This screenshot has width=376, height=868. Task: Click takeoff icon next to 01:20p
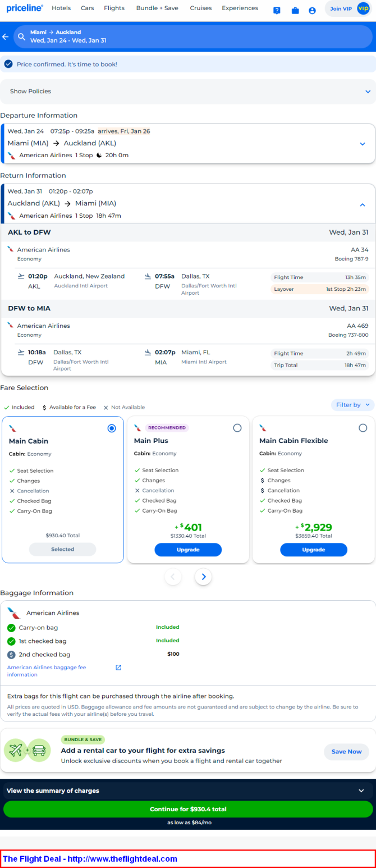(x=21, y=276)
